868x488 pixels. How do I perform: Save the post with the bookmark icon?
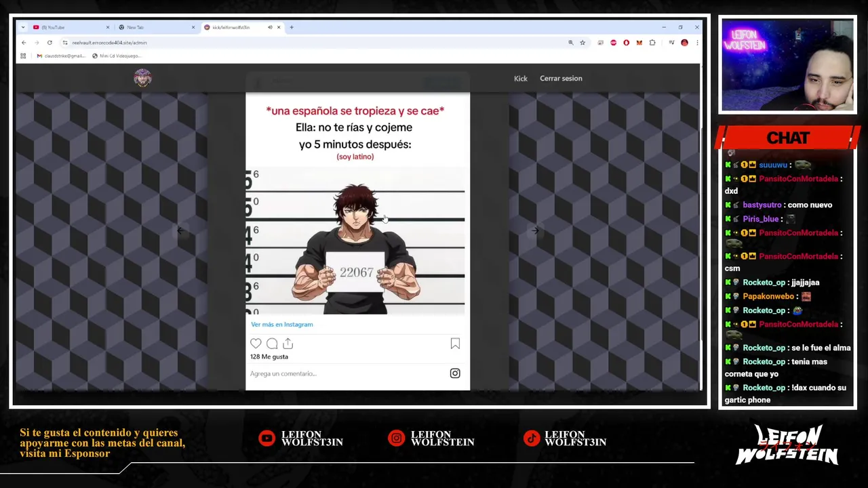(x=455, y=344)
